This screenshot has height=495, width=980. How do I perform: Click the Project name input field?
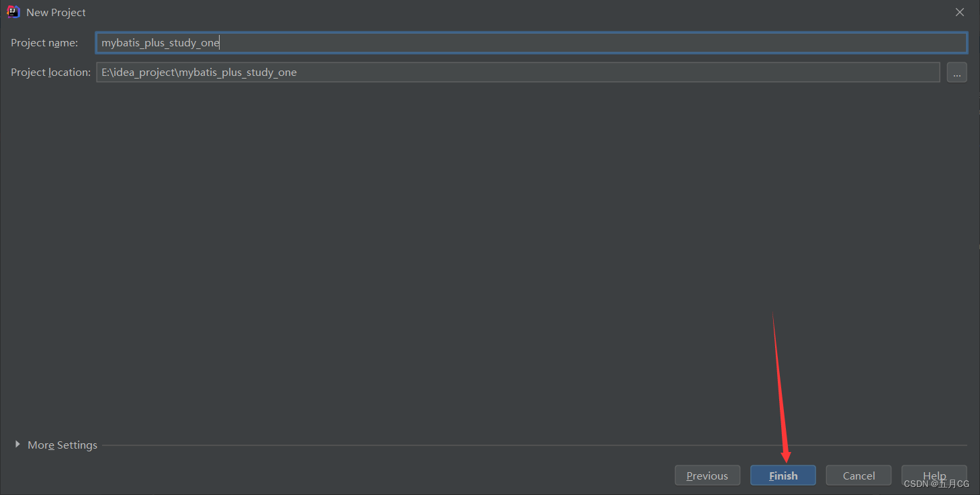pyautogui.click(x=531, y=43)
